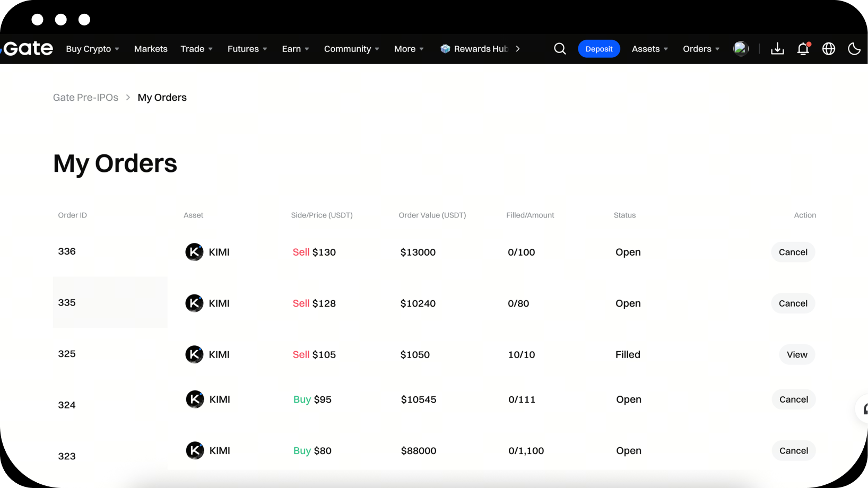
Task: Toggle dark mode moon icon
Action: click(x=854, y=49)
